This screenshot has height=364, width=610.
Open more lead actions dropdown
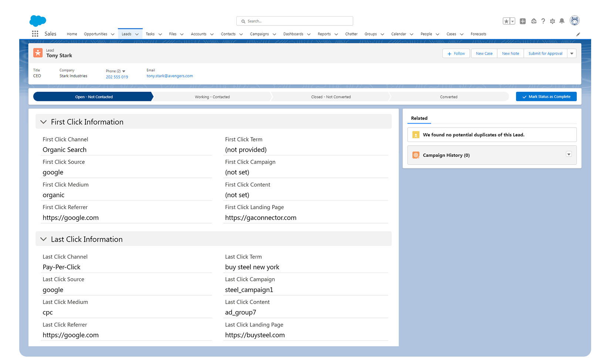point(572,54)
